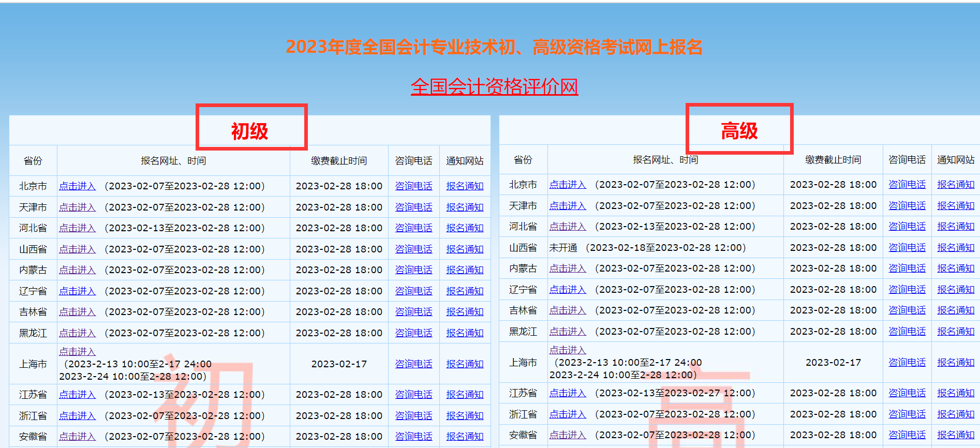This screenshot has height=448, width=980.
Task: Open 咨询电话 for 浙江省 in 初级 table
Action: 413,416
